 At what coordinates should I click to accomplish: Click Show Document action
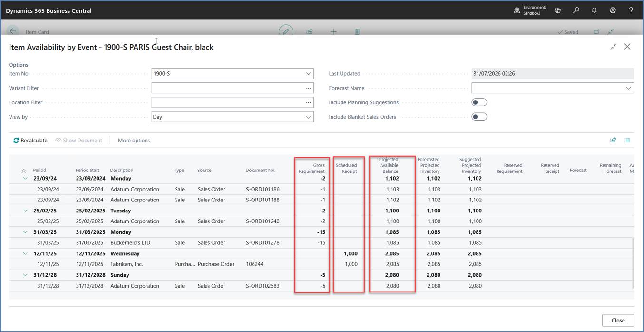tap(78, 140)
